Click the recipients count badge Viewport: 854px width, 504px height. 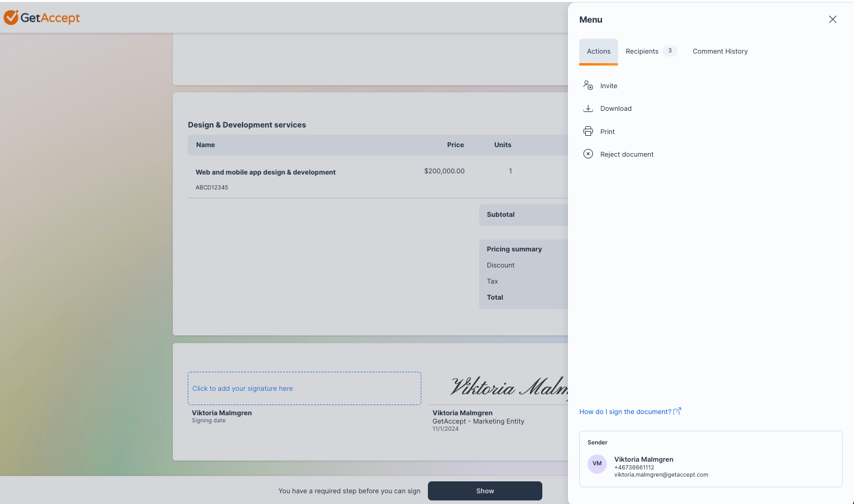point(670,51)
